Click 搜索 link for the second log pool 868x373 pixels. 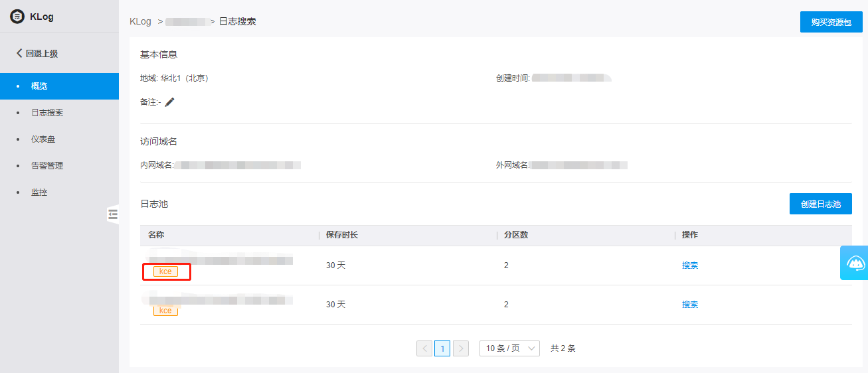coord(690,305)
